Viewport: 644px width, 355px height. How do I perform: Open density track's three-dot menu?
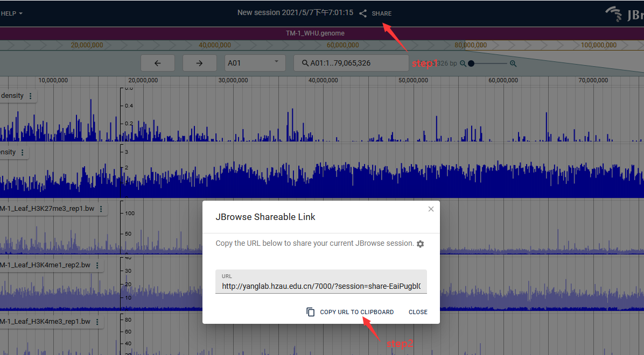coord(31,95)
